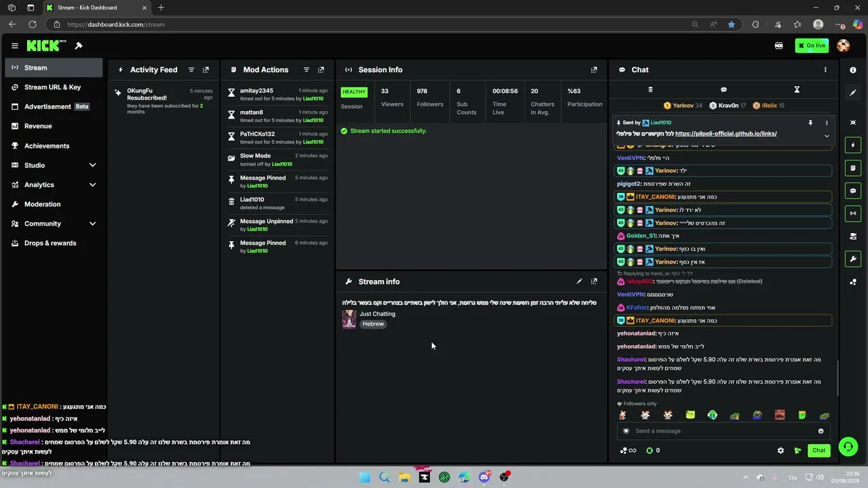Open the hamburger navigation menu

click(14, 46)
